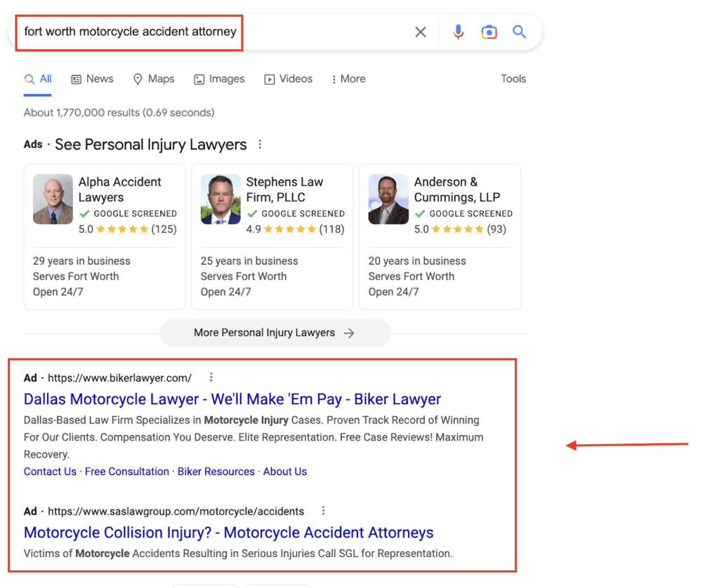
Task: Open options next to See Personal Injury Lawyers
Action: click(x=260, y=145)
